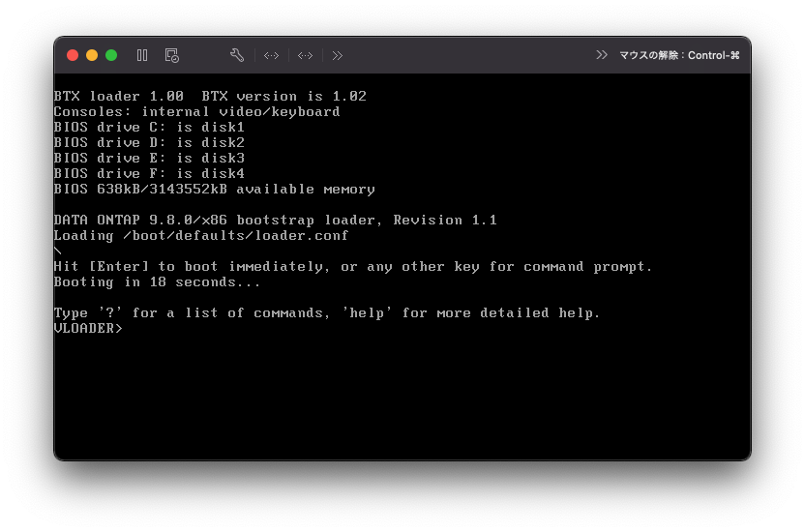Expand the hidden devices chevron beside adapters
Image resolution: width=805 pixels, height=532 pixels.
[x=338, y=55]
